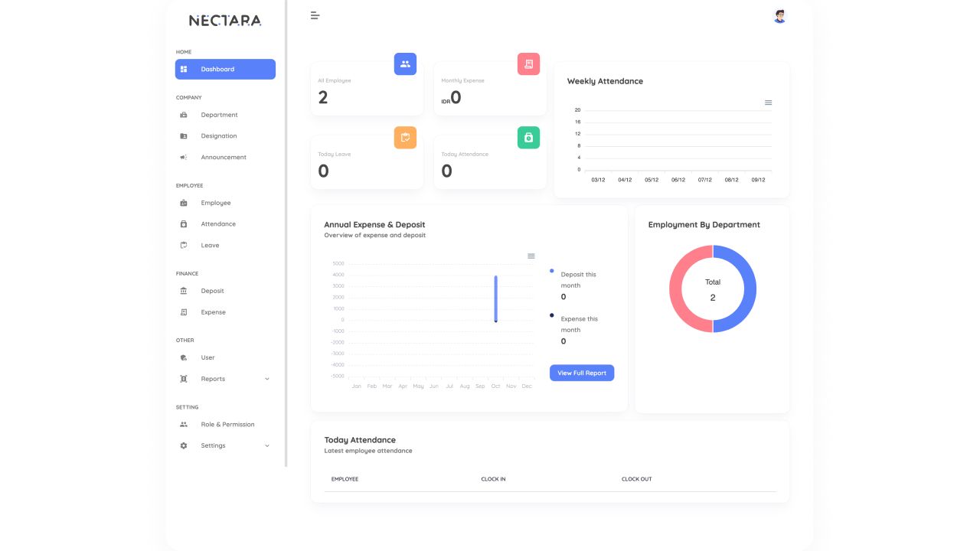Click the Monthly Expense card label
The height and width of the screenshot is (551, 980).
click(x=462, y=80)
